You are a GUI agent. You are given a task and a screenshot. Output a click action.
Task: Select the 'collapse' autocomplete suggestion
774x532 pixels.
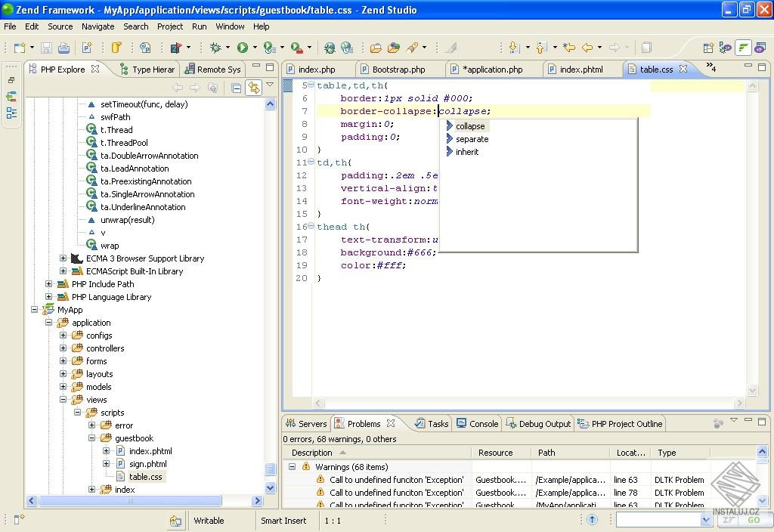click(469, 126)
